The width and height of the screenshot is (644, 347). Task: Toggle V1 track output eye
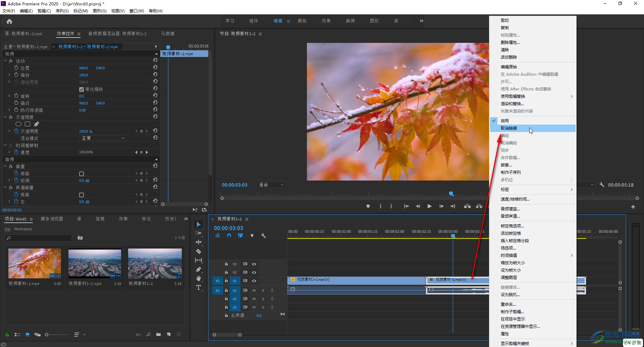click(254, 281)
